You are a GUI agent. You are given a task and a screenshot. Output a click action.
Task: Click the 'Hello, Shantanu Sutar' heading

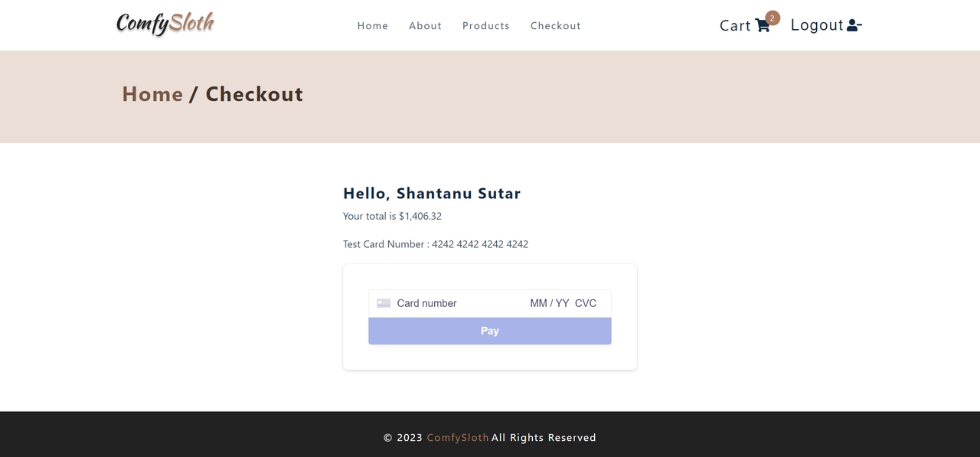tap(432, 194)
